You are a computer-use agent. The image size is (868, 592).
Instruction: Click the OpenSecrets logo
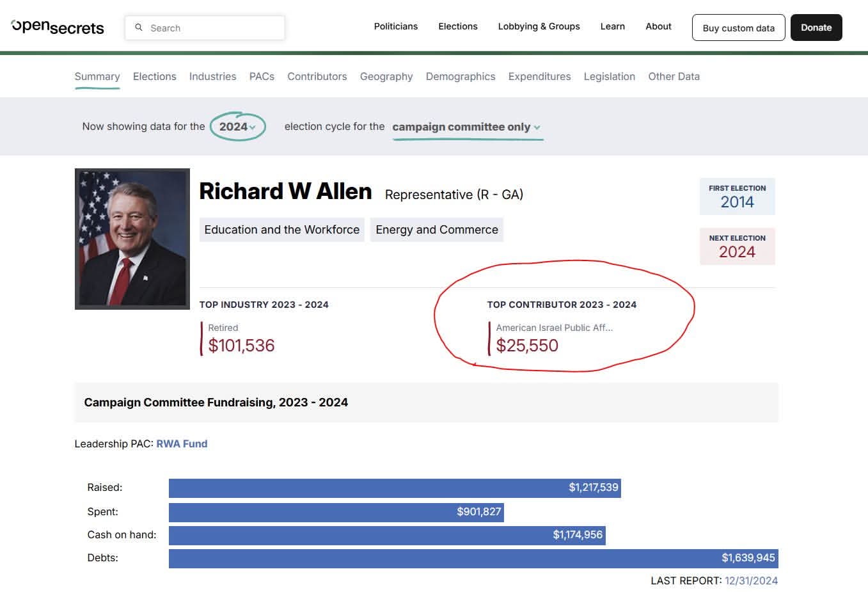tap(58, 27)
